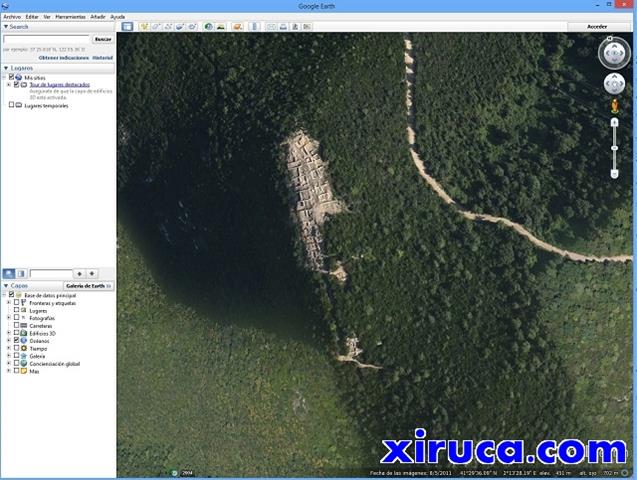
Task: Open the Editar menu
Action: [32, 17]
